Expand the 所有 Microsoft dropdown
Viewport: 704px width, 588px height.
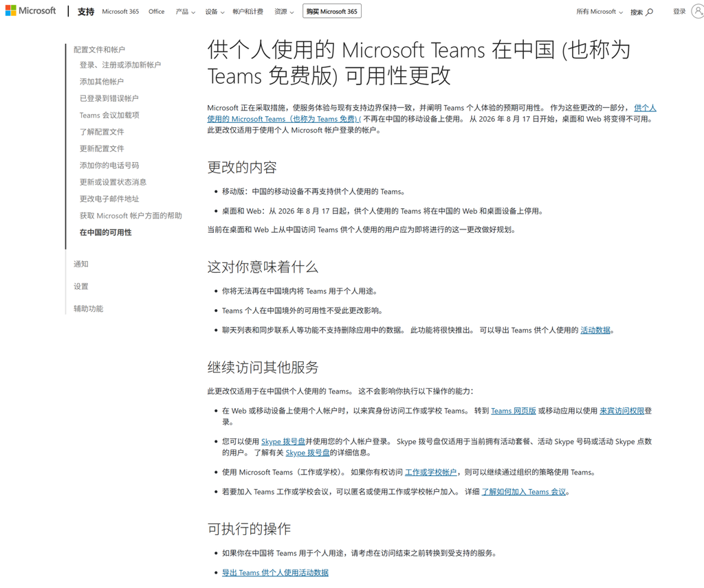click(x=599, y=12)
